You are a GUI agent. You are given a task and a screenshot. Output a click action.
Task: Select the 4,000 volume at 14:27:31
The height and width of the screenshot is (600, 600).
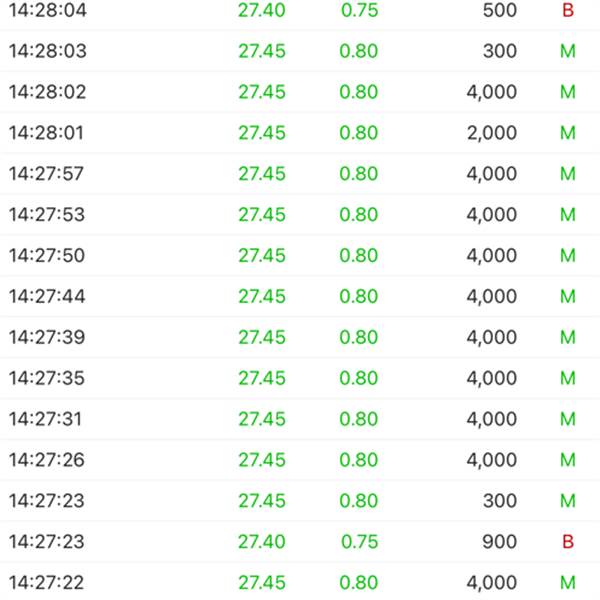[x=492, y=419]
